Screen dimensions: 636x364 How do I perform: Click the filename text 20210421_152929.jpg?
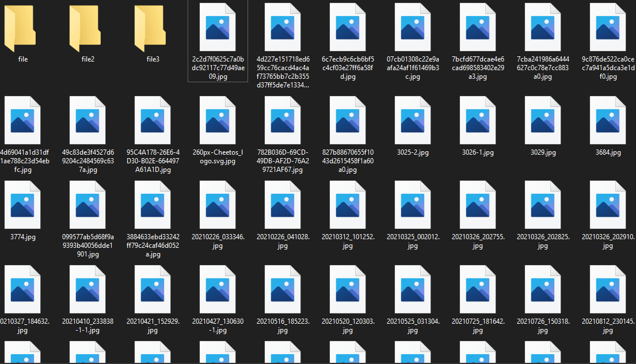point(153,325)
